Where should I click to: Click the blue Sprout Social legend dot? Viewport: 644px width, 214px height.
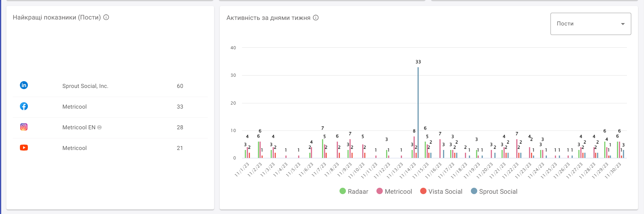click(474, 191)
